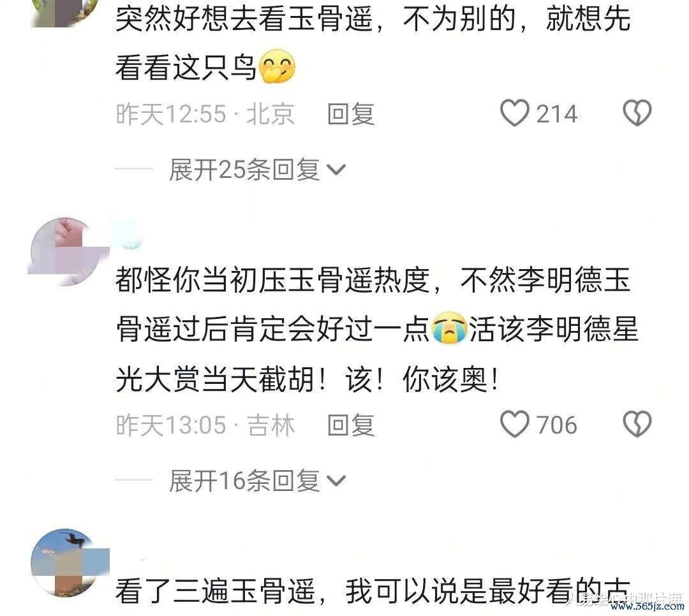689x616 pixels.
Task: Expand the 25 replies thread
Action: pos(258,170)
